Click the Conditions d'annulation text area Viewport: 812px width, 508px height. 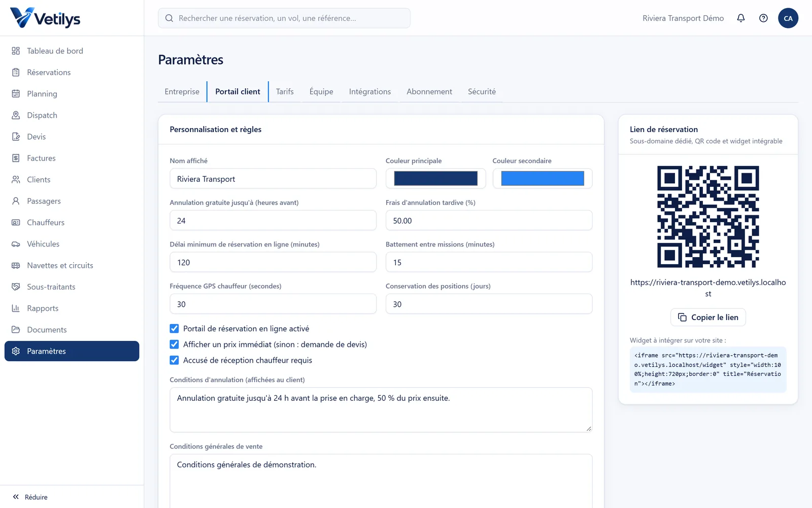coord(381,410)
